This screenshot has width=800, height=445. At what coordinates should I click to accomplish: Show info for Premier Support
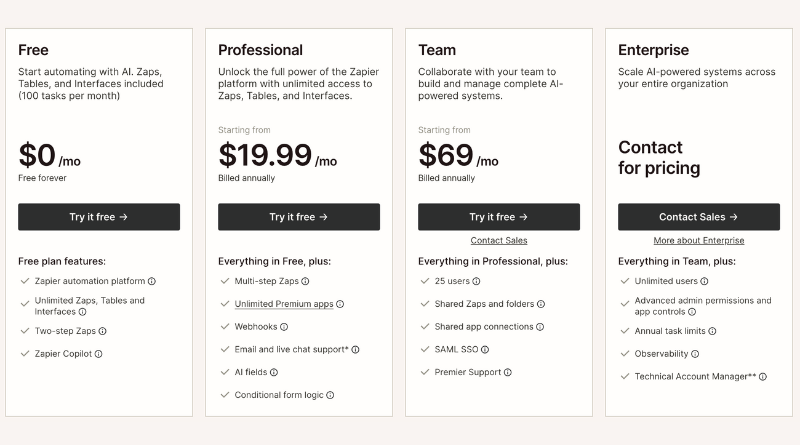click(x=508, y=372)
